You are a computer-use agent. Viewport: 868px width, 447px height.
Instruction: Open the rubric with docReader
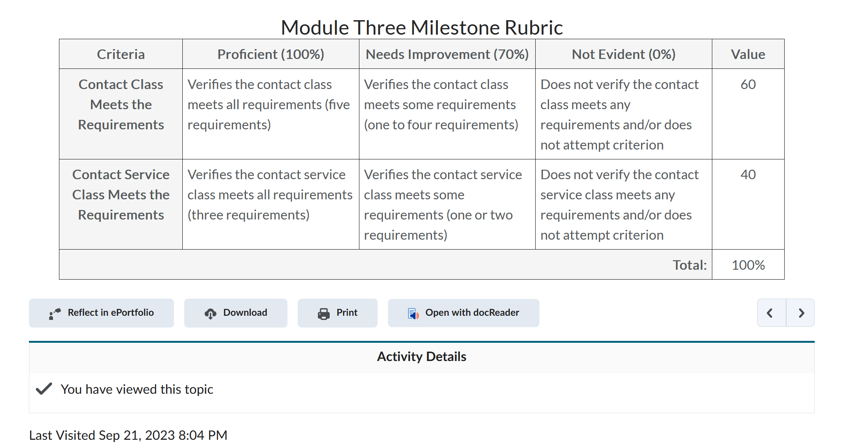(x=463, y=313)
